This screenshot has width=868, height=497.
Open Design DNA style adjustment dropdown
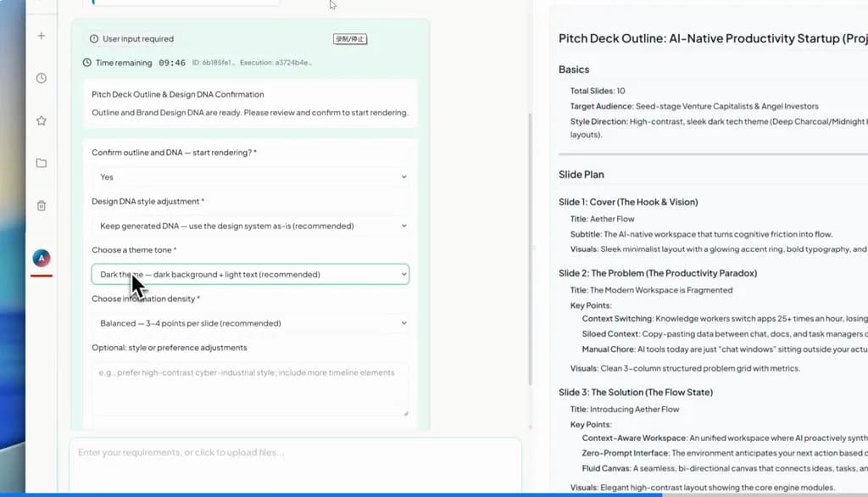click(x=250, y=226)
